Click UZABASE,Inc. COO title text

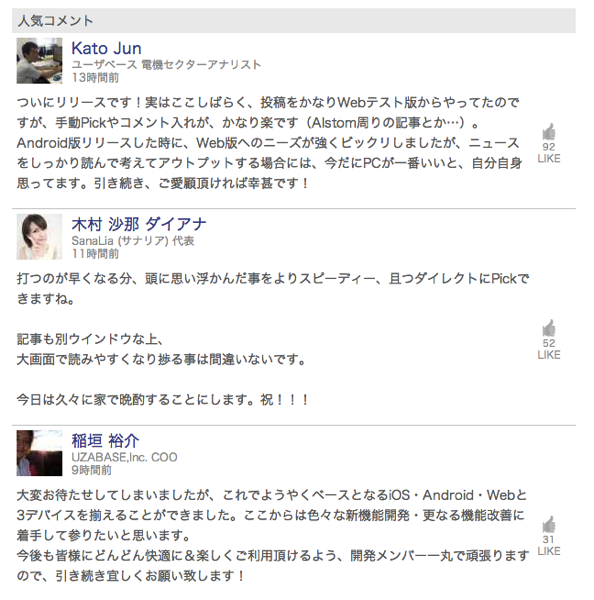click(124, 457)
